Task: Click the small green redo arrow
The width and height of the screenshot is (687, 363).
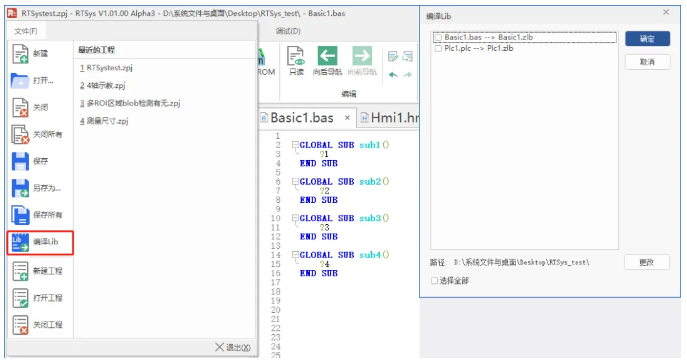Action: point(408,75)
